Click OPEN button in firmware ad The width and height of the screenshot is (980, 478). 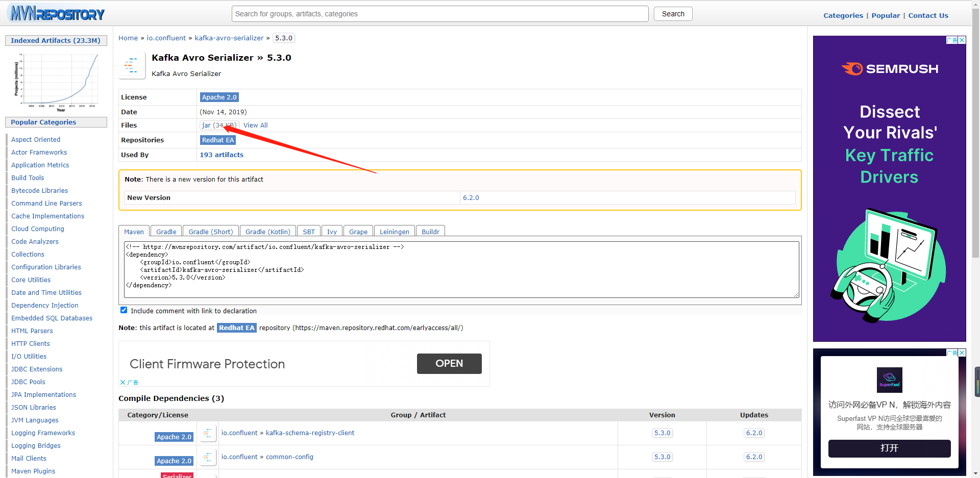449,363
